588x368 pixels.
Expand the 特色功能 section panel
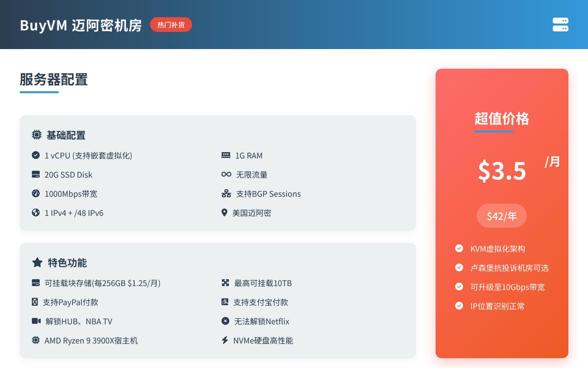coord(218,300)
